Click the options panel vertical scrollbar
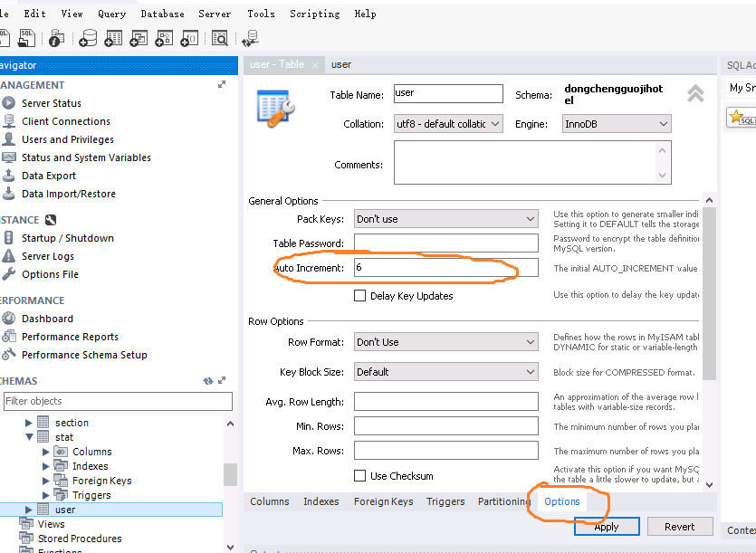This screenshot has height=553, width=756. 709,293
